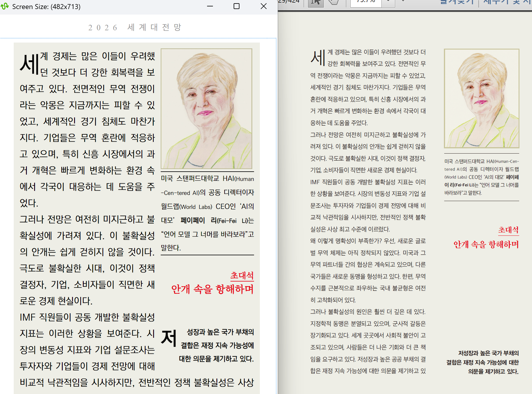Click caption line starting 미국 스탠퍼드대학교 in left window

[207, 179]
